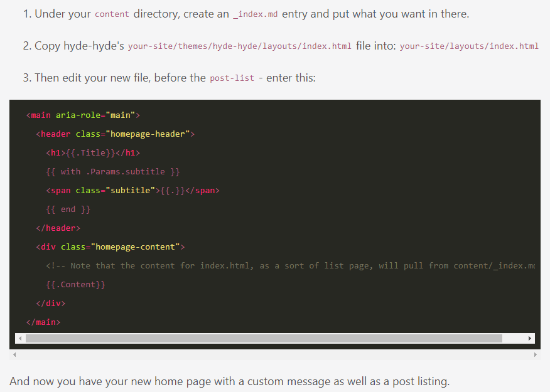Click step 2 text 'Copy hyde-hyde's'
The height and width of the screenshot is (392, 550).
pos(79,46)
